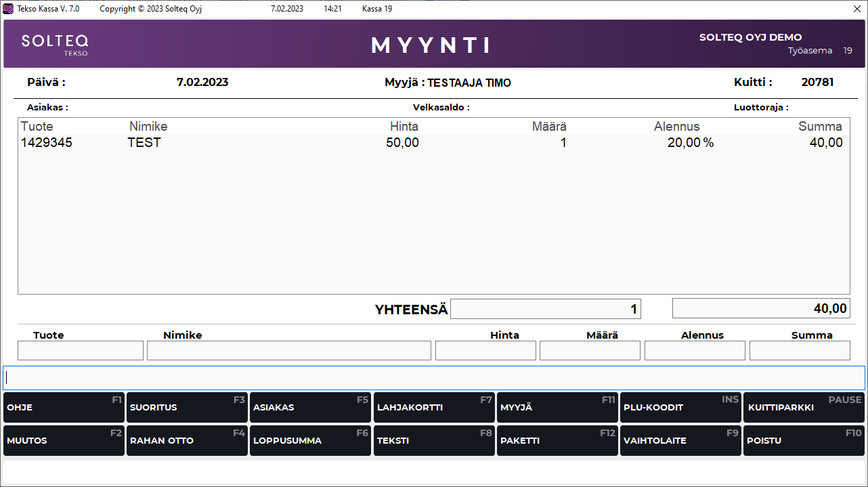Select RAHAN OTTO cash withdrawal
868x487 pixels.
[x=186, y=440]
